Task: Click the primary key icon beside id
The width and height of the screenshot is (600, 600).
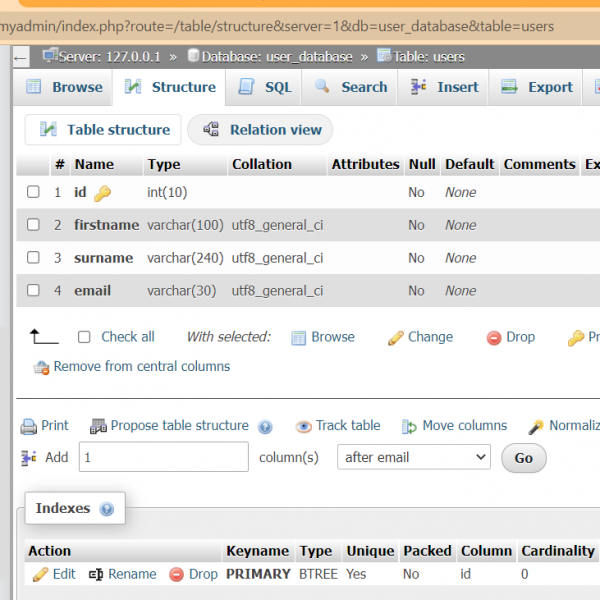Action: [102, 193]
